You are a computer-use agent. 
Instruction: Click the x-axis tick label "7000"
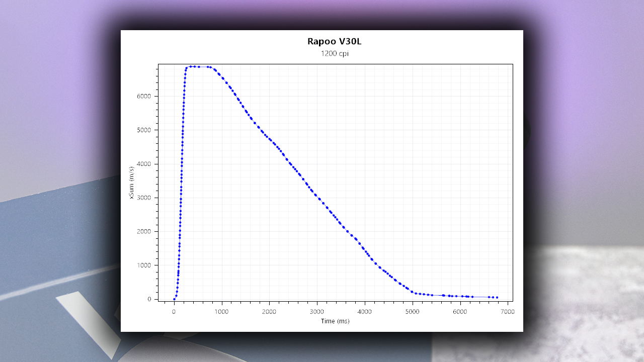click(x=508, y=311)
